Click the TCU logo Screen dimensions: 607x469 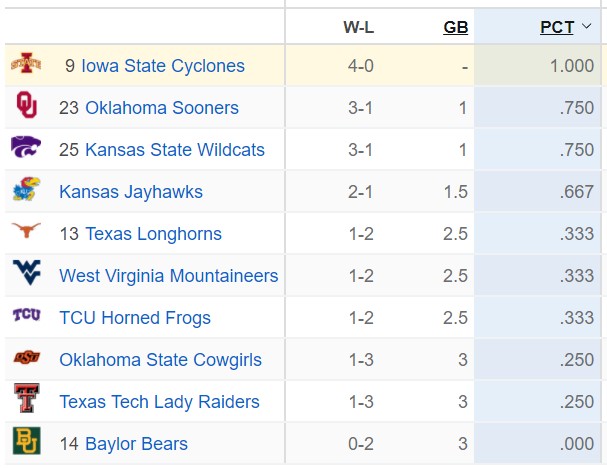tap(26, 315)
